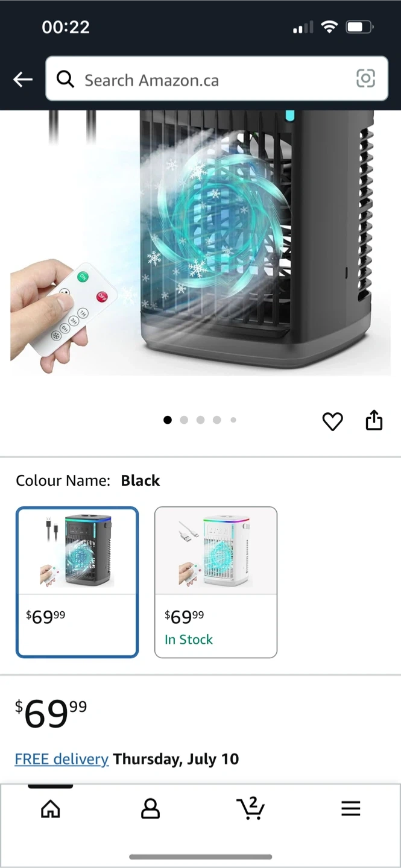Jump to third product image dot
401x868 pixels.
[x=200, y=420]
